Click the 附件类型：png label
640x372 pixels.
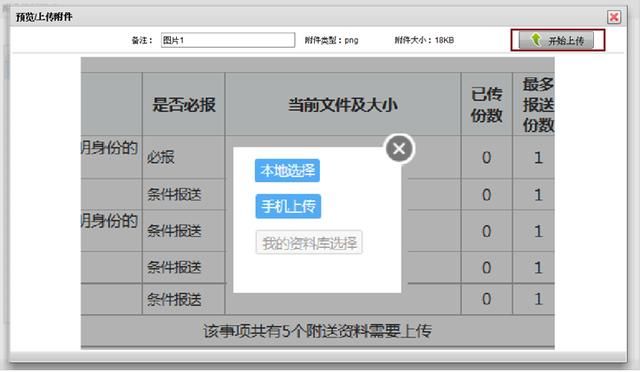331,40
